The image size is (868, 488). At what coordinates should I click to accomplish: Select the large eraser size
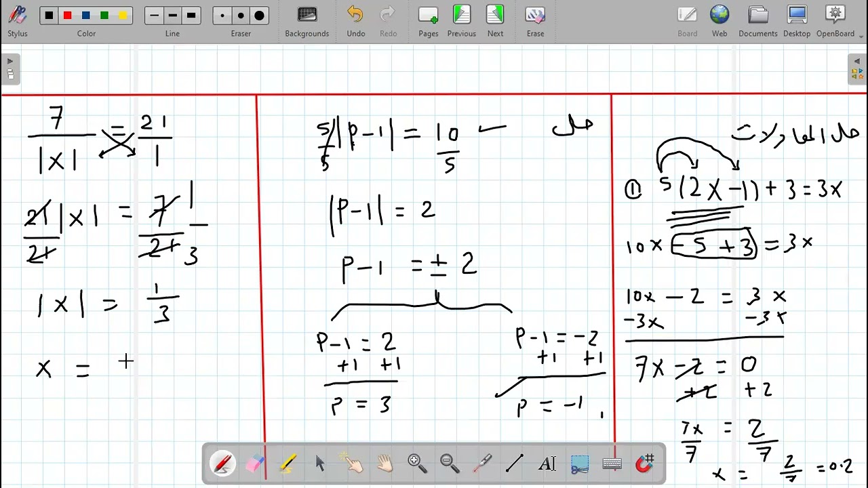[x=259, y=16]
